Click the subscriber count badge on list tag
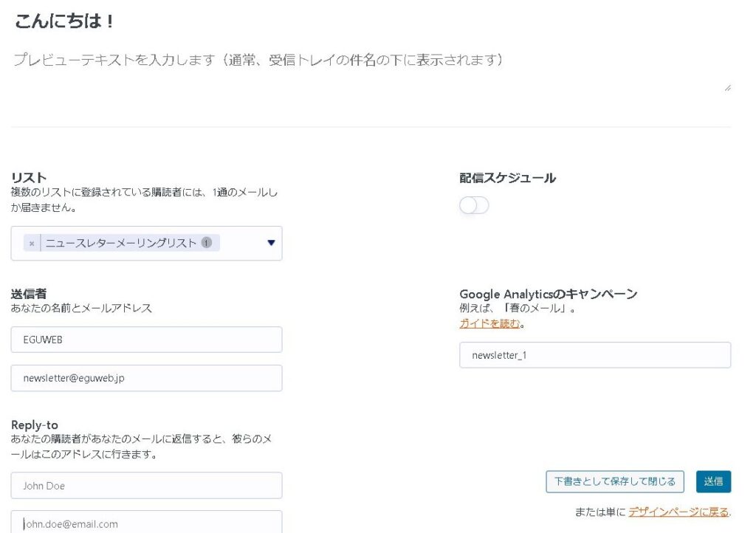 (207, 242)
